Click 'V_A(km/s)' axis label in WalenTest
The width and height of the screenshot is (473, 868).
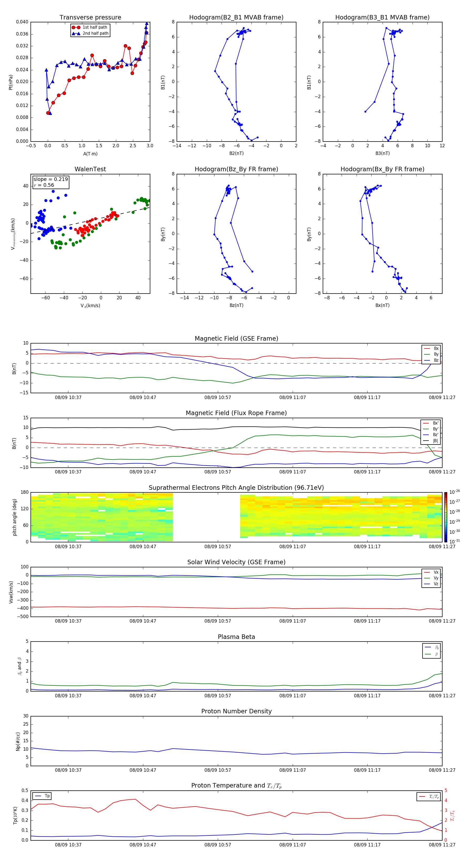coord(90,306)
